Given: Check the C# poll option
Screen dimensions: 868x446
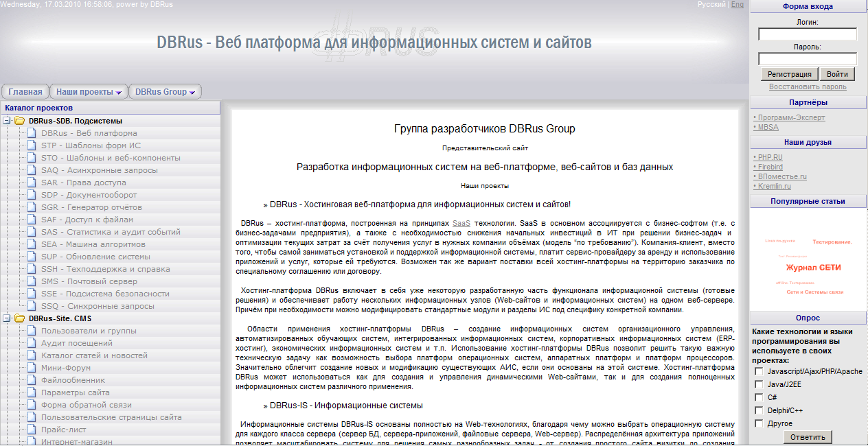Looking at the screenshot, I should [759, 397].
